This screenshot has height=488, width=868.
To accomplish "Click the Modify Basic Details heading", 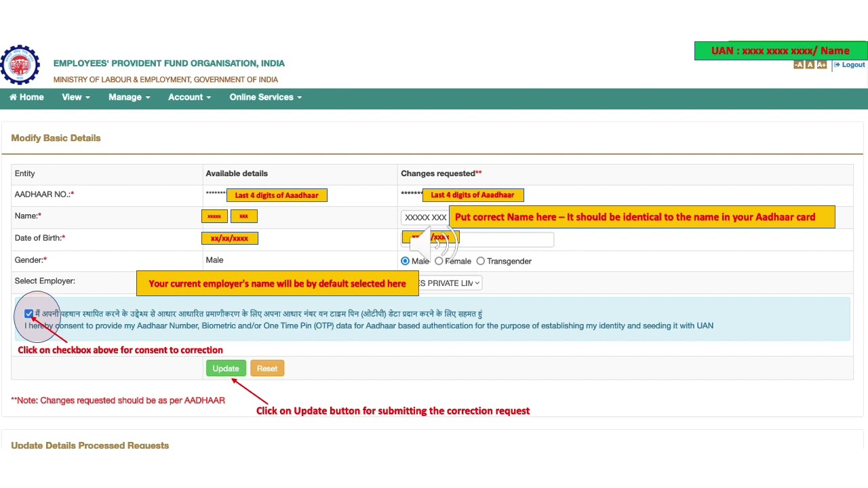I will 56,138.
